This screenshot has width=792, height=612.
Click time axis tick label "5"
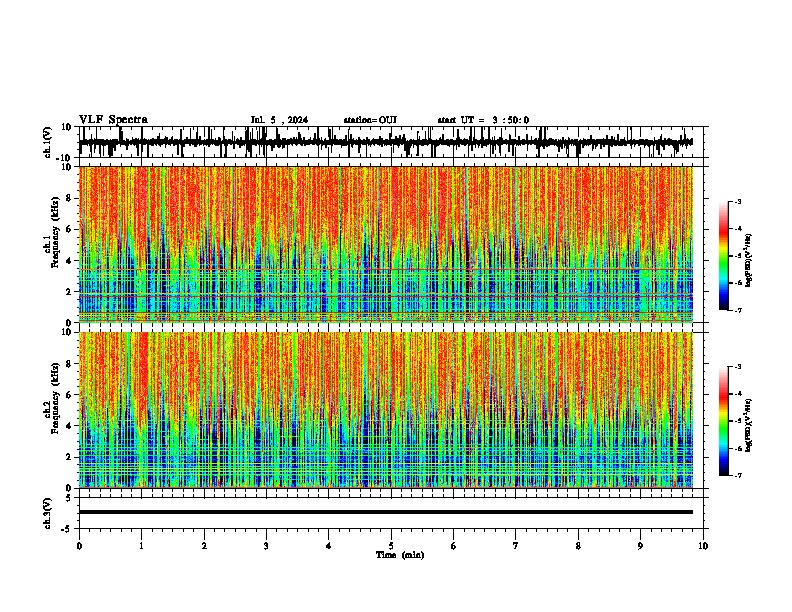[x=391, y=546]
